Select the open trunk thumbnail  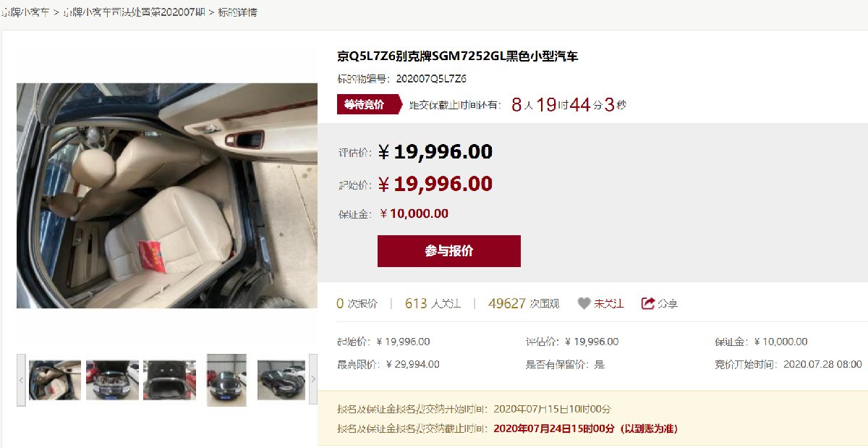(169, 380)
